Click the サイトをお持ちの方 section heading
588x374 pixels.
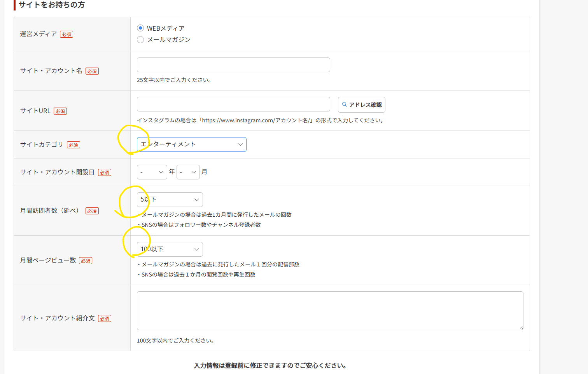point(52,5)
